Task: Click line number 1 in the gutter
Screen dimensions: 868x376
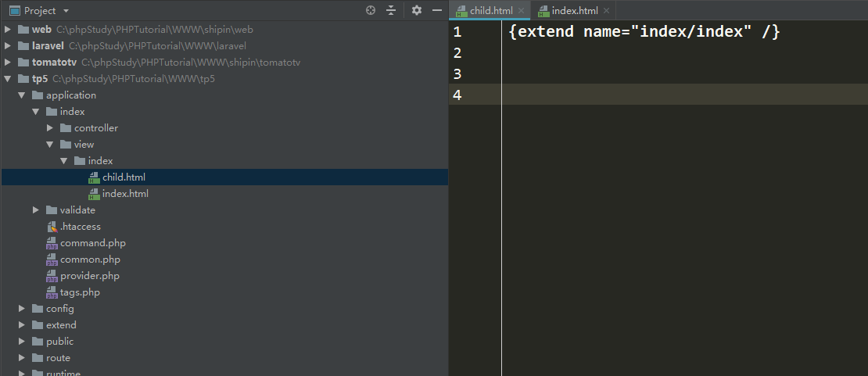Action: (x=457, y=32)
